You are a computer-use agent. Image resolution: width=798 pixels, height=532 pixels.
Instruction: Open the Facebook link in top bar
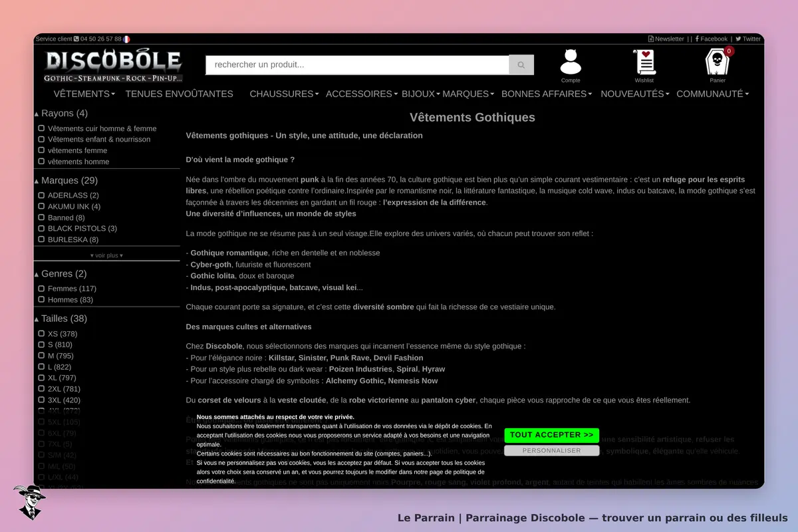pos(712,39)
